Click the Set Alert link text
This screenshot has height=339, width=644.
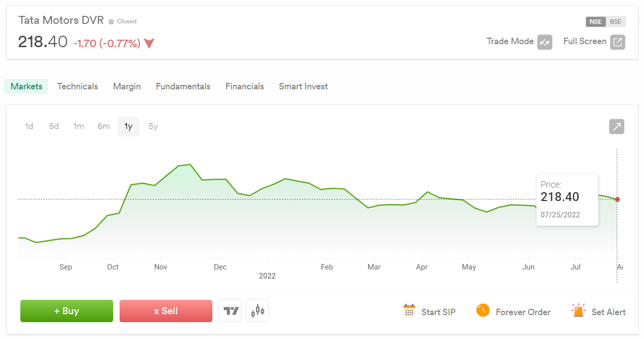pyautogui.click(x=608, y=312)
